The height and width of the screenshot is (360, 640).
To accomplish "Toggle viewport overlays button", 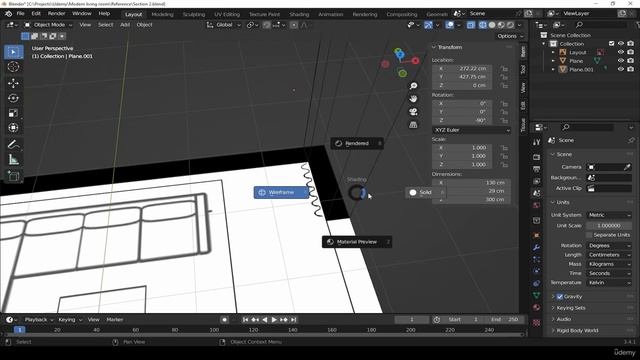I will (x=449, y=25).
